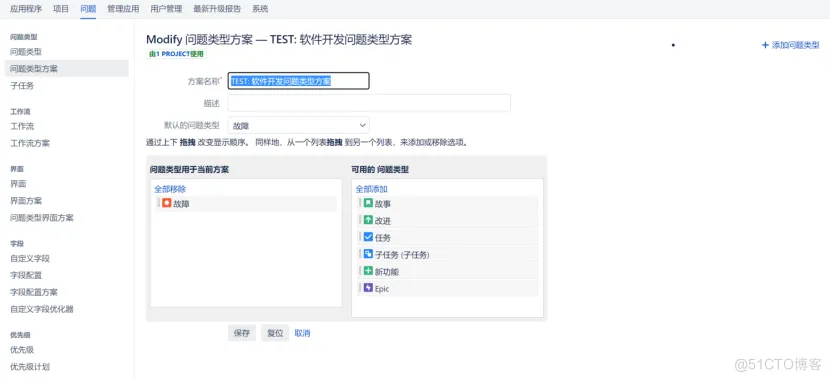
Task: Open 界面方案 in the sidebar
Action: [x=26, y=201]
